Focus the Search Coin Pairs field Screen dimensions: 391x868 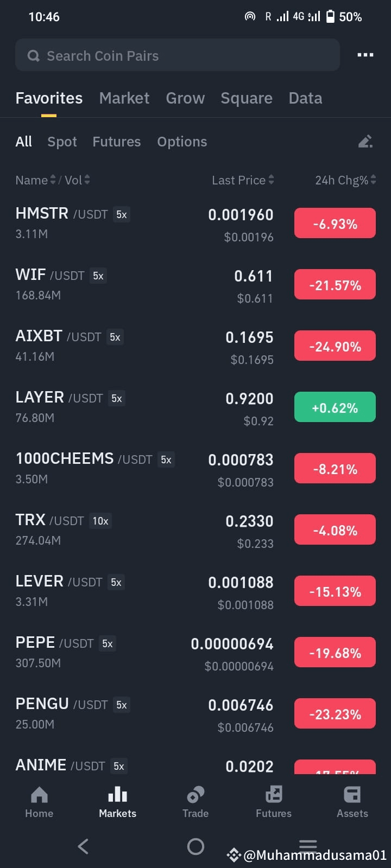pyautogui.click(x=178, y=55)
